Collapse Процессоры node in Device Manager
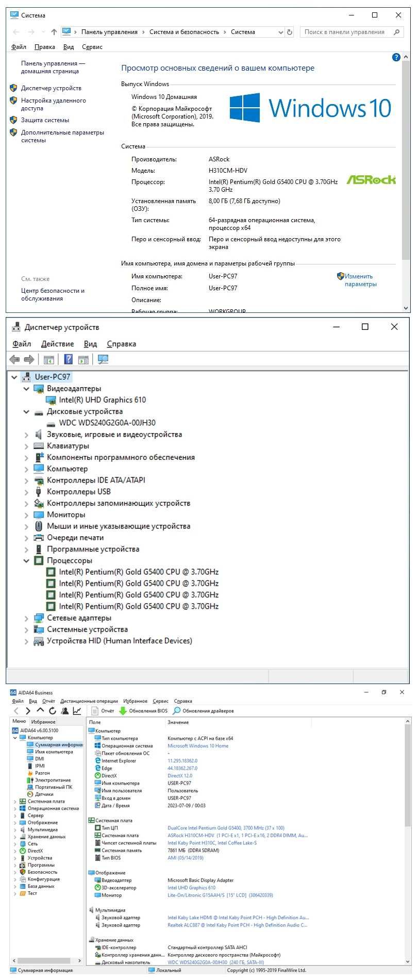Viewport: 418px width, 980px height. (26, 560)
